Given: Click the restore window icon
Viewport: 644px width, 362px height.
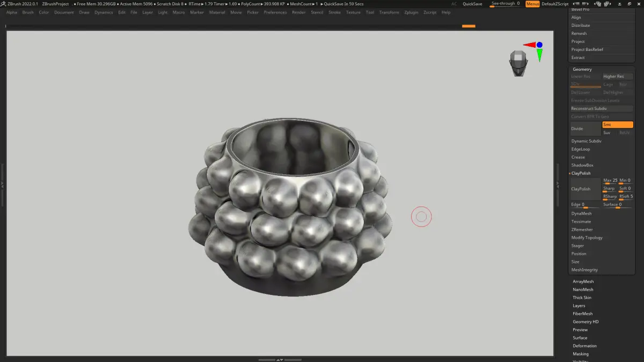Looking at the screenshot, I should tap(630, 4).
